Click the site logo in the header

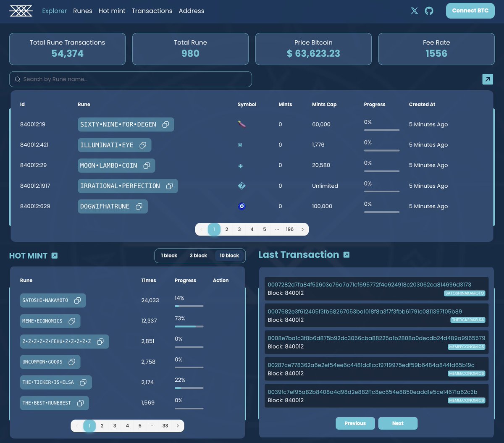[x=21, y=11]
